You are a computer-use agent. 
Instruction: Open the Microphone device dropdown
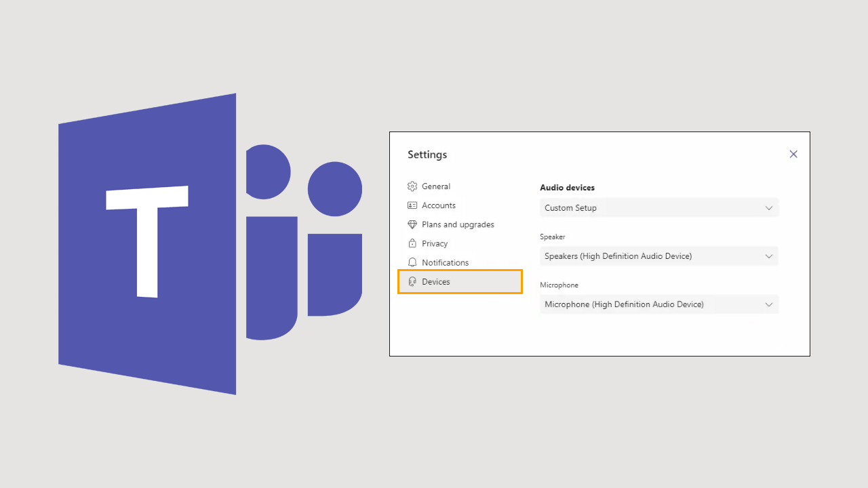pyautogui.click(x=659, y=304)
